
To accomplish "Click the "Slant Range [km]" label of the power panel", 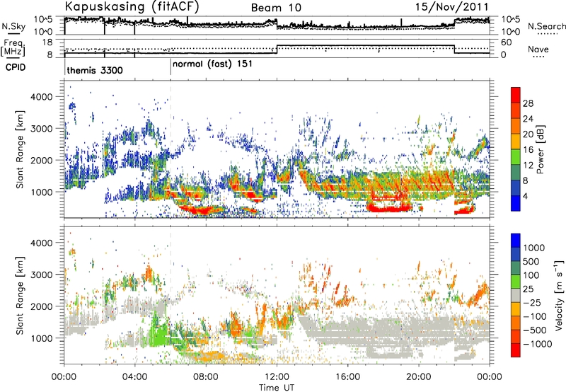I will pos(20,149).
